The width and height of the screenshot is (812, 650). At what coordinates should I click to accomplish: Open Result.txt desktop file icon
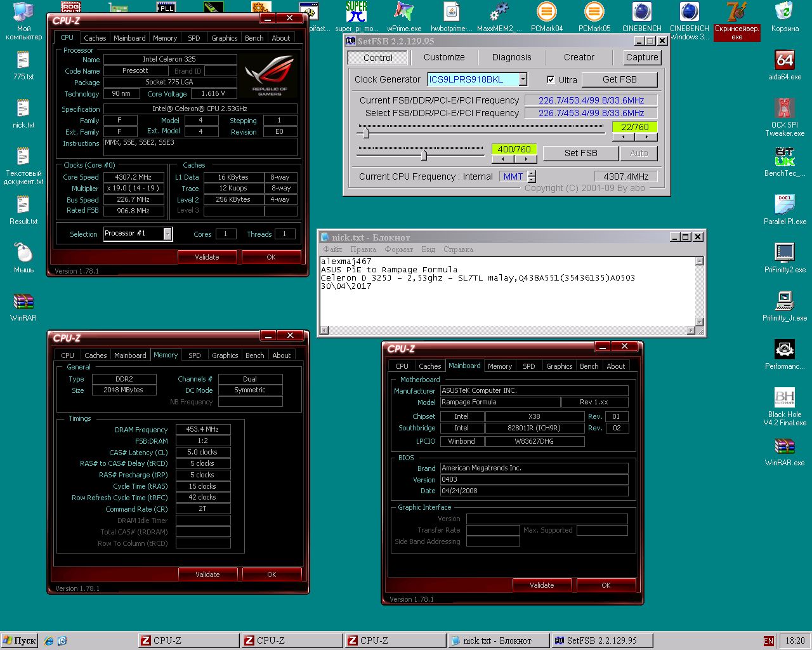click(x=23, y=209)
